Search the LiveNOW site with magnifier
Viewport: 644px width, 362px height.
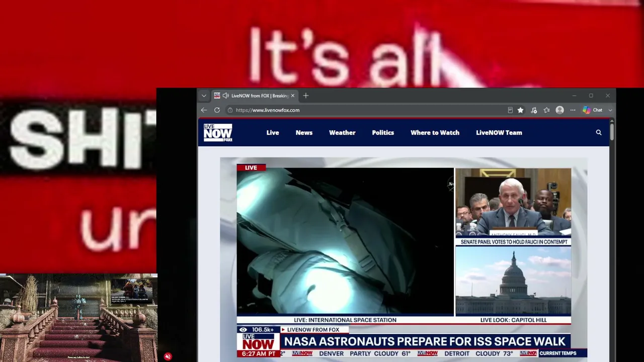coord(599,133)
